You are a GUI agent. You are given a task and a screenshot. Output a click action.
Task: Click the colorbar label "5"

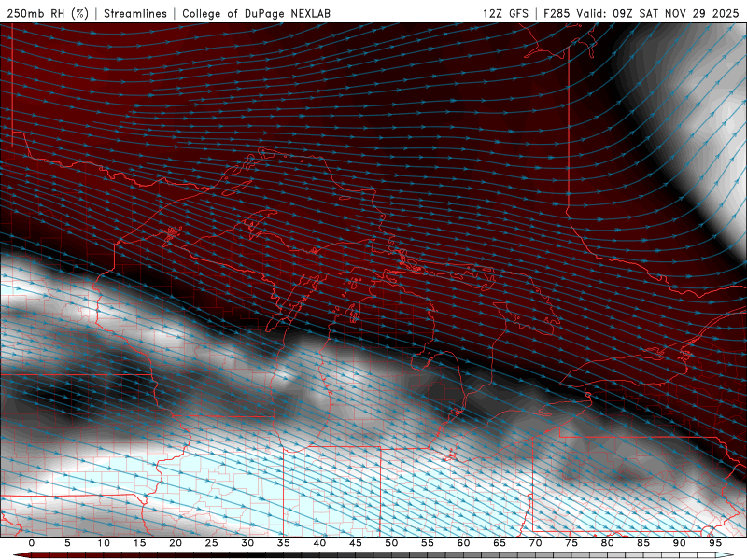[x=67, y=543]
